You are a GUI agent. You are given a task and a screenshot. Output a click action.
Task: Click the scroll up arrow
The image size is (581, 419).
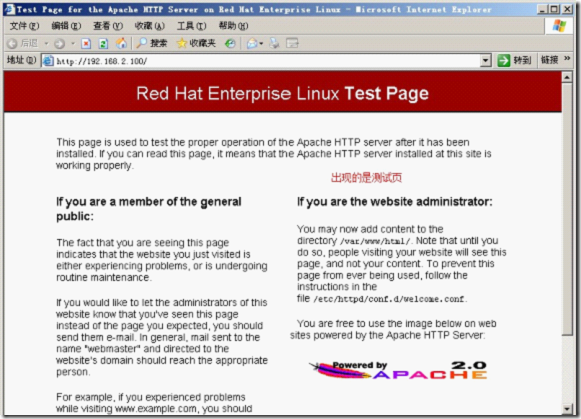click(567, 77)
